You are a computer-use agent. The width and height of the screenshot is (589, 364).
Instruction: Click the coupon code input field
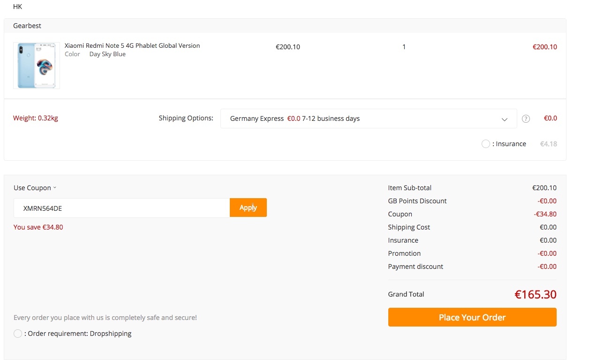(122, 208)
